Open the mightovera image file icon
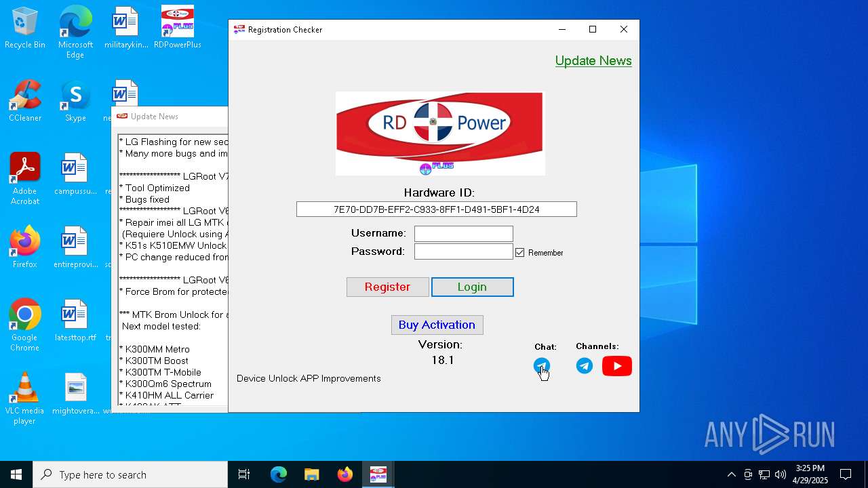 pyautogui.click(x=75, y=394)
